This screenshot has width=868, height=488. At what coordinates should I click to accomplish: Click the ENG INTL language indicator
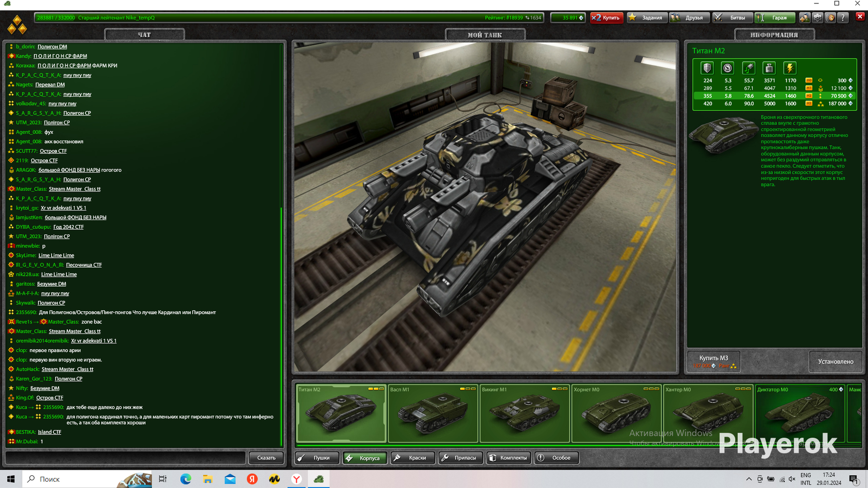click(x=806, y=479)
